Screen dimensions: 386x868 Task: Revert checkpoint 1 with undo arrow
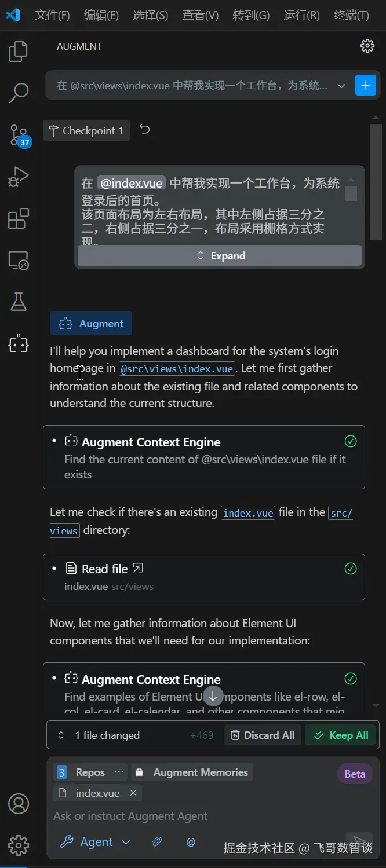(x=145, y=130)
